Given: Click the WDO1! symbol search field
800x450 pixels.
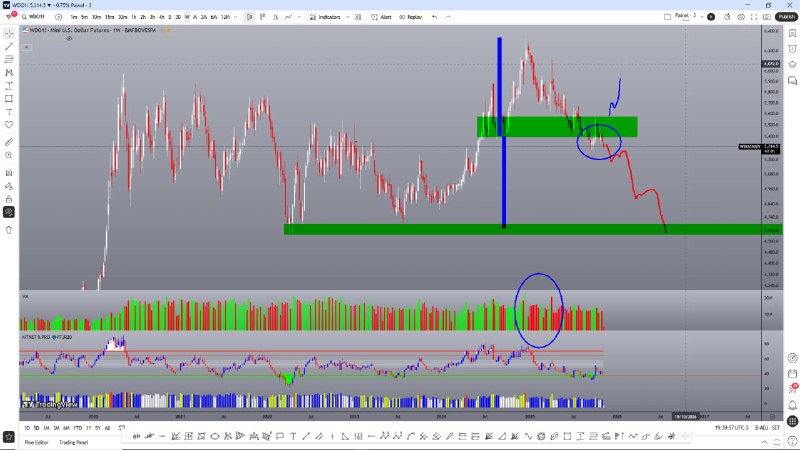Looking at the screenshot, I should click(38, 17).
